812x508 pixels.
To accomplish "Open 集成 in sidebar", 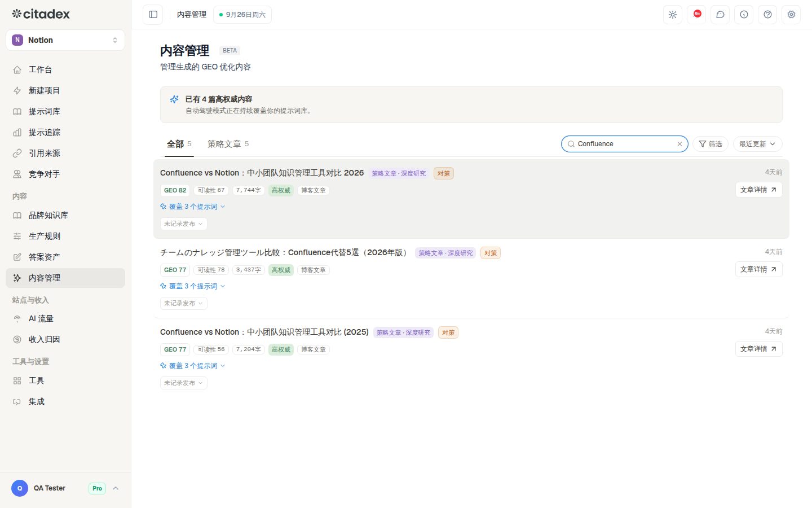I will [65, 401].
